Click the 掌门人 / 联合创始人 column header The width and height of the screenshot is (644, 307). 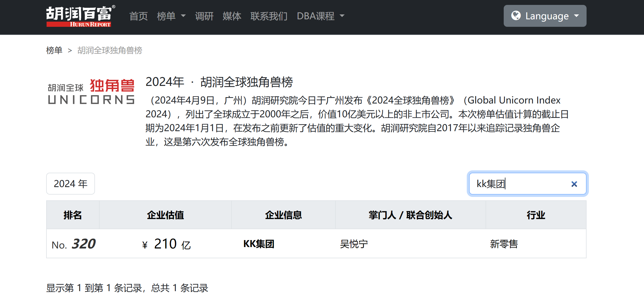[x=410, y=215]
